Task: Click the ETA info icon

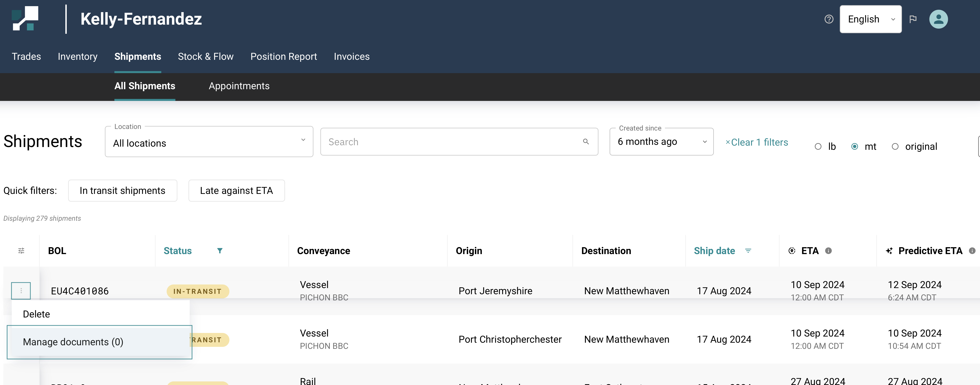Action: coord(828,251)
